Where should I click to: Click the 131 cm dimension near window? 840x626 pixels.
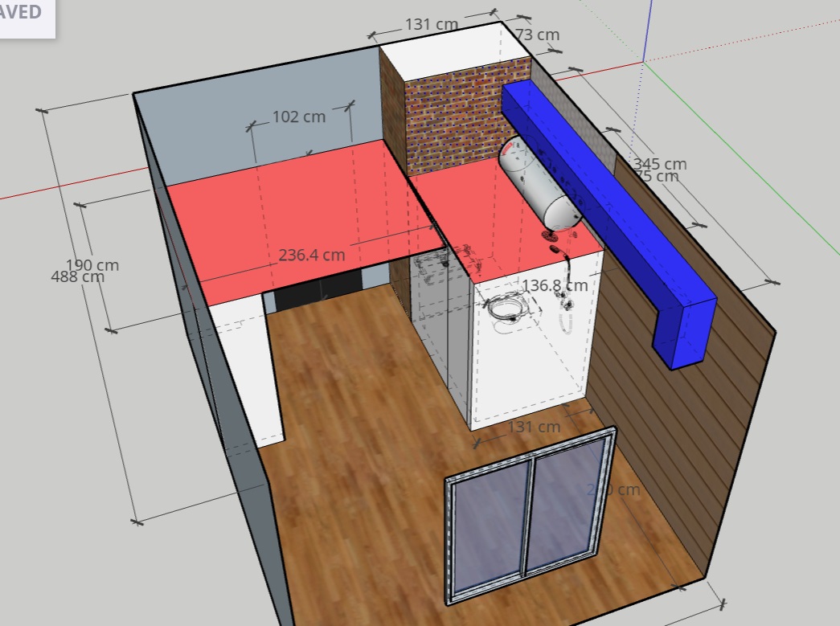click(533, 427)
